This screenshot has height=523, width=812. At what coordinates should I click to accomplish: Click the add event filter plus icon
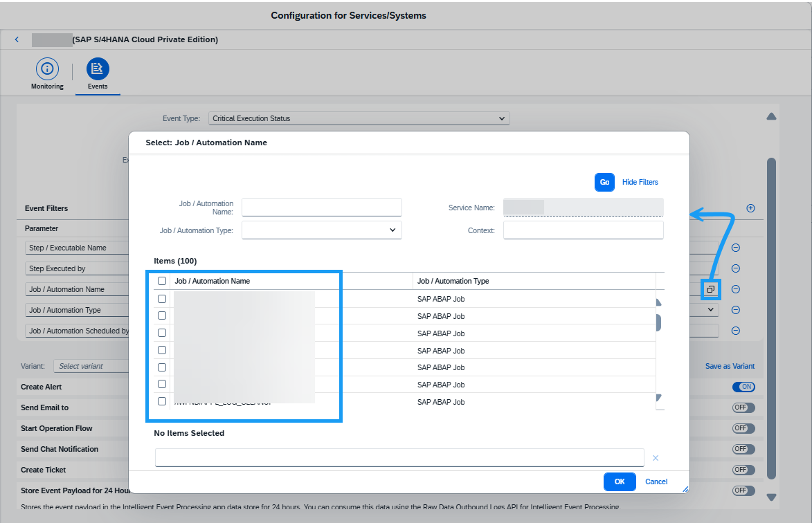(750, 208)
